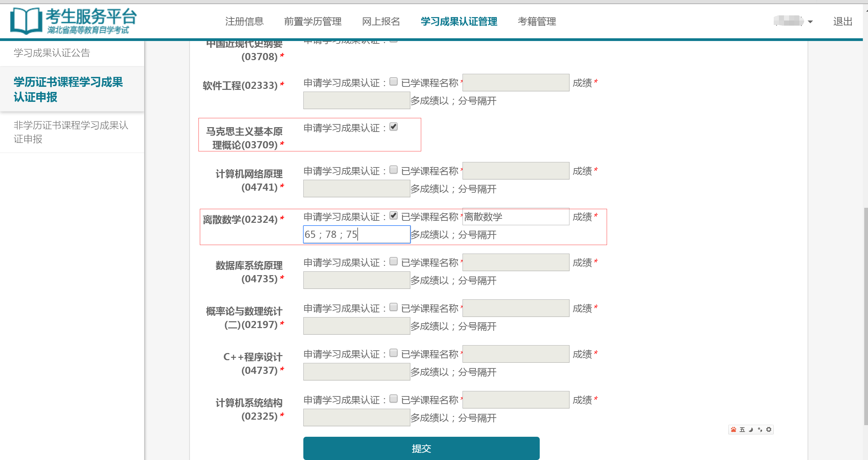Enable 计算机网络原理 认证 checkbox

pyautogui.click(x=394, y=169)
